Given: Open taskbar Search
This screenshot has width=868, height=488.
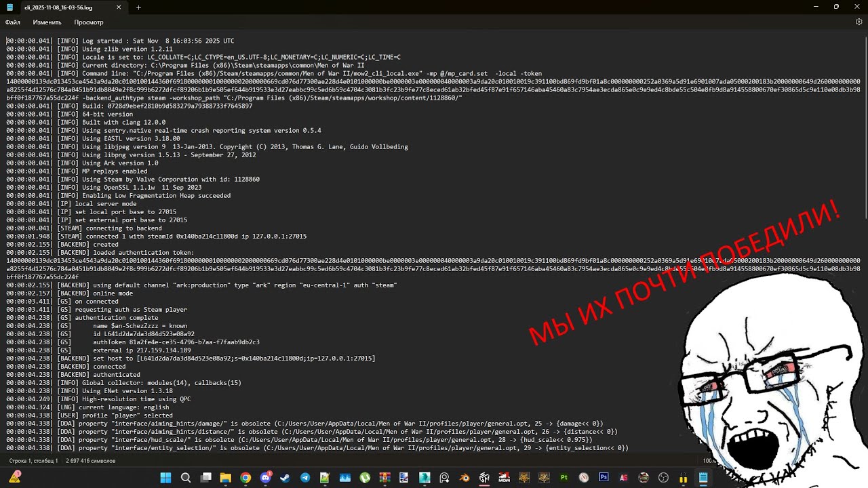Looking at the screenshot, I should (x=186, y=478).
